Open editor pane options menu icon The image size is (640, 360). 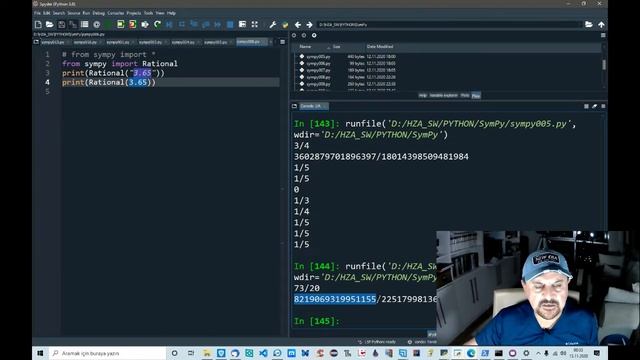click(282, 42)
